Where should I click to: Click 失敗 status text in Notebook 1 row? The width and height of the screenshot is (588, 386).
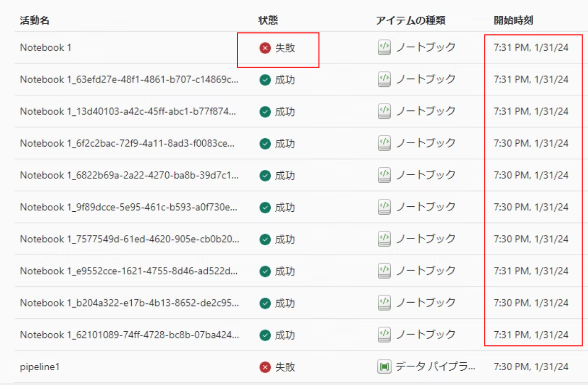pos(285,48)
